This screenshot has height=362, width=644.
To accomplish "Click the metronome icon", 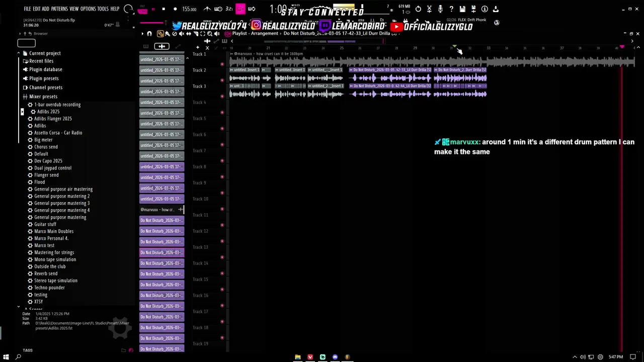I will [x=207, y=9].
